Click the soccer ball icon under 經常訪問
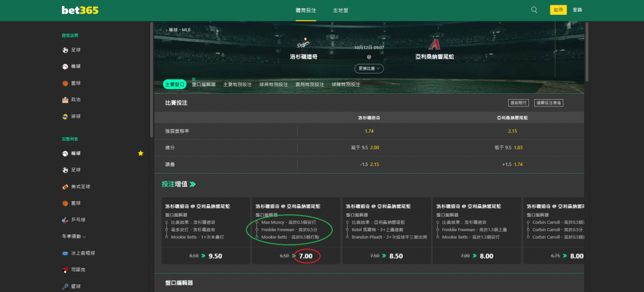644x292 pixels. tap(65, 50)
